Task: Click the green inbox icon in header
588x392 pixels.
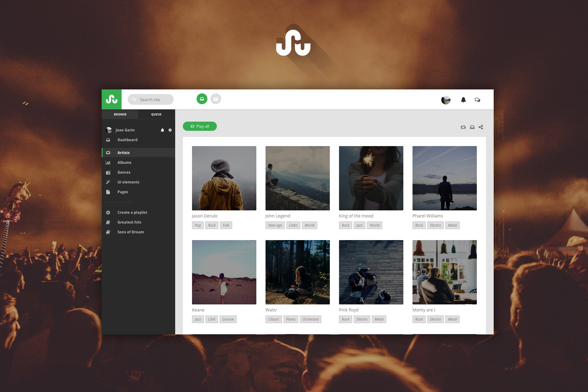Action: click(202, 99)
